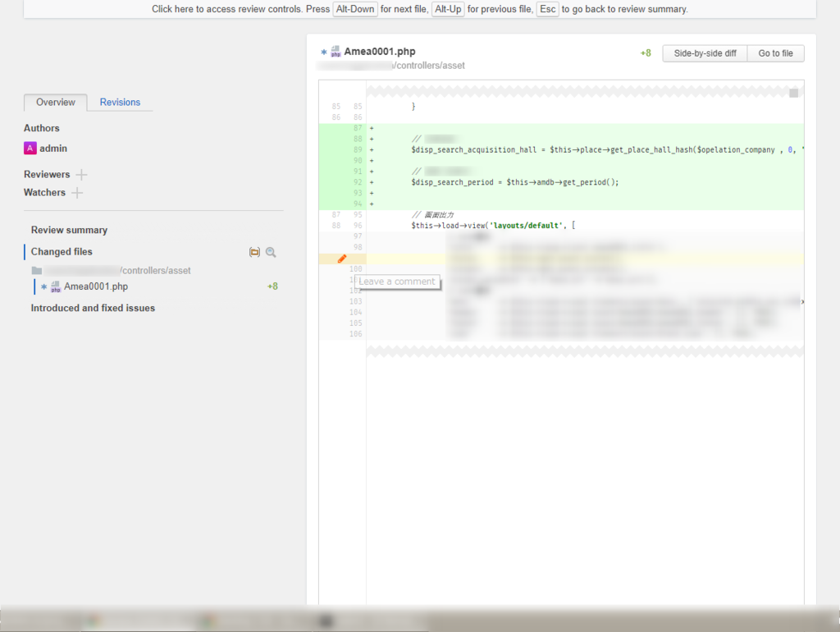Click the +8 changes count in diff header
This screenshot has height=632, width=840.
646,53
